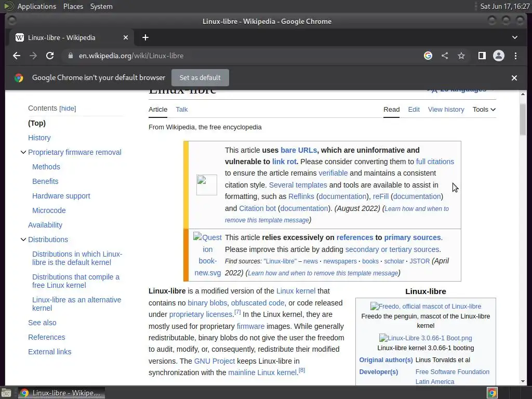532x399 pixels.
Task: Go to External links section
Action: (x=49, y=352)
